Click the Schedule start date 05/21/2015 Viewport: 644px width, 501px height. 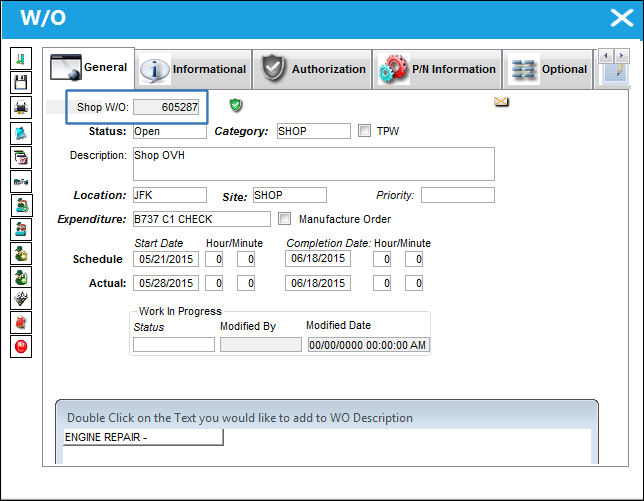pyautogui.click(x=166, y=259)
